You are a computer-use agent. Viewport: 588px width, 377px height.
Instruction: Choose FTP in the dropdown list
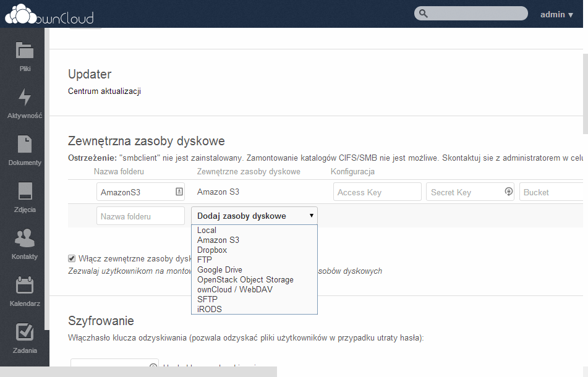click(x=254, y=260)
